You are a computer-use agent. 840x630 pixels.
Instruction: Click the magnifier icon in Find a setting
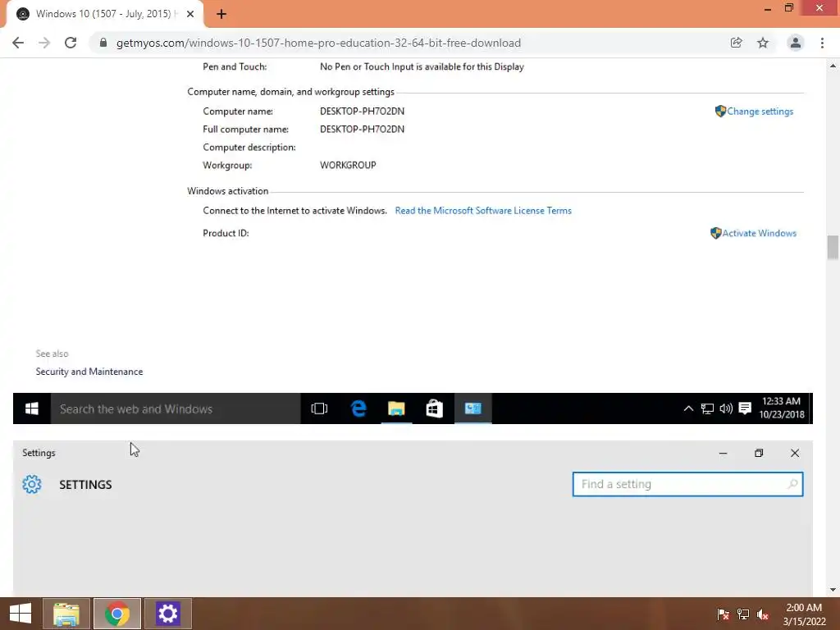pos(792,484)
